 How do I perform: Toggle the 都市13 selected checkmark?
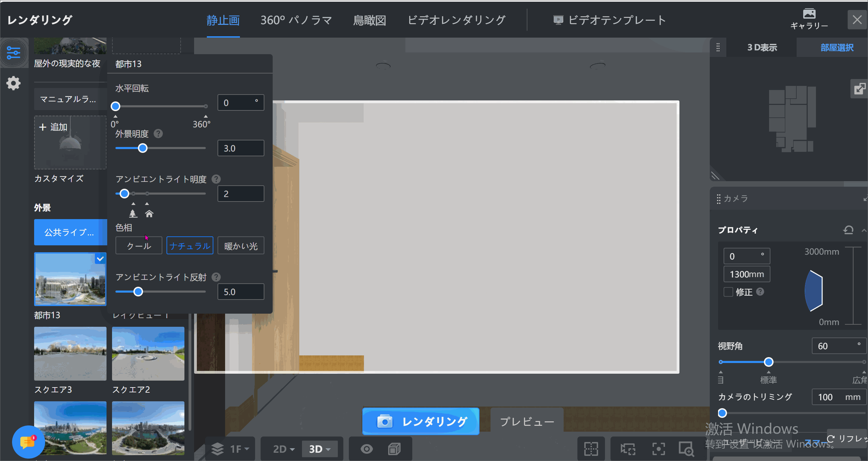(100, 258)
